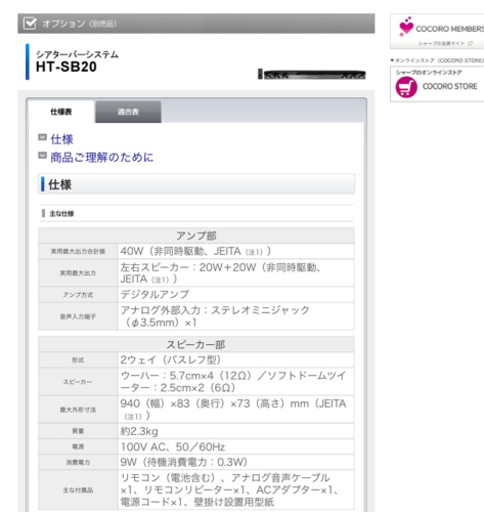Switch to the 適合表 tab
The image size is (484, 512).
point(128,112)
